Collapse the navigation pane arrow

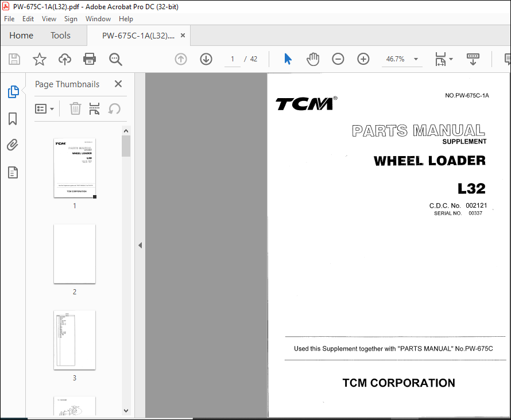[140, 245]
